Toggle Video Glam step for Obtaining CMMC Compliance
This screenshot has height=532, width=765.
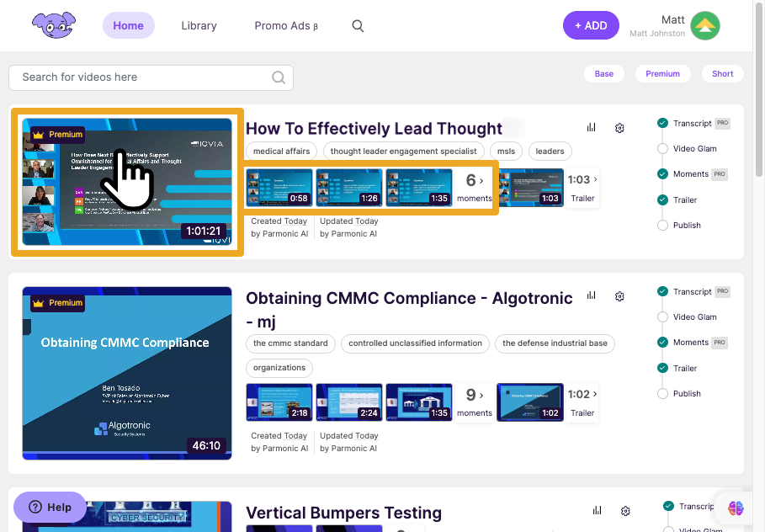click(x=662, y=317)
